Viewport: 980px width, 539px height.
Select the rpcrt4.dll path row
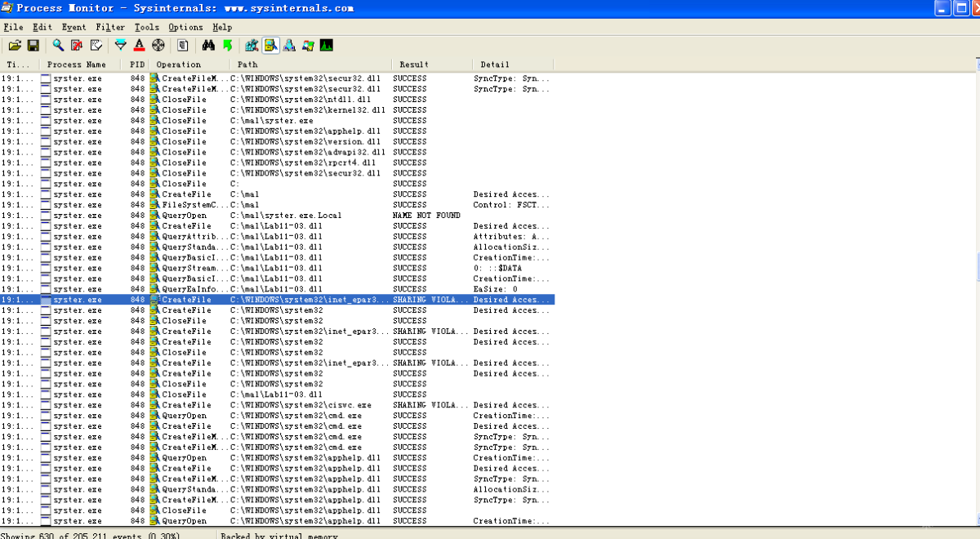277,163
